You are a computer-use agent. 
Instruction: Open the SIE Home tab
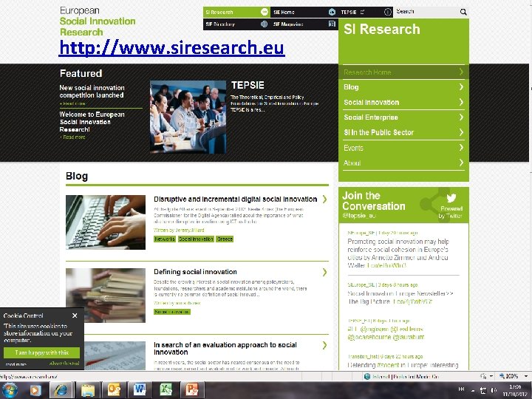tap(304, 13)
